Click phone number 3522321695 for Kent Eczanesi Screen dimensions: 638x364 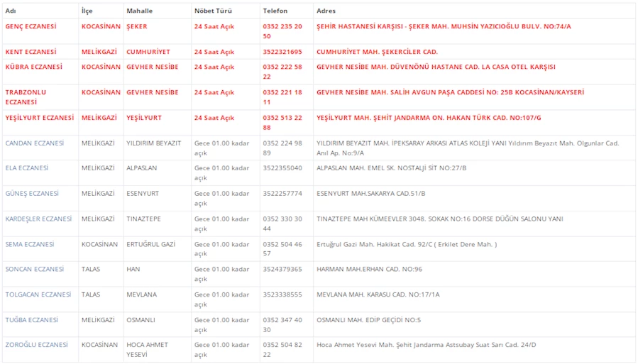coord(282,52)
